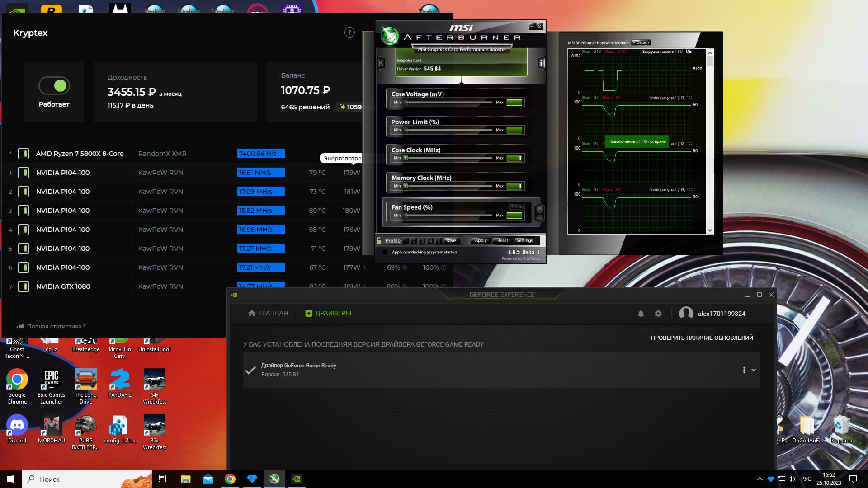This screenshot has width=868, height=488.
Task: Open Google Chrome desktop shortcut
Action: pyautogui.click(x=17, y=386)
